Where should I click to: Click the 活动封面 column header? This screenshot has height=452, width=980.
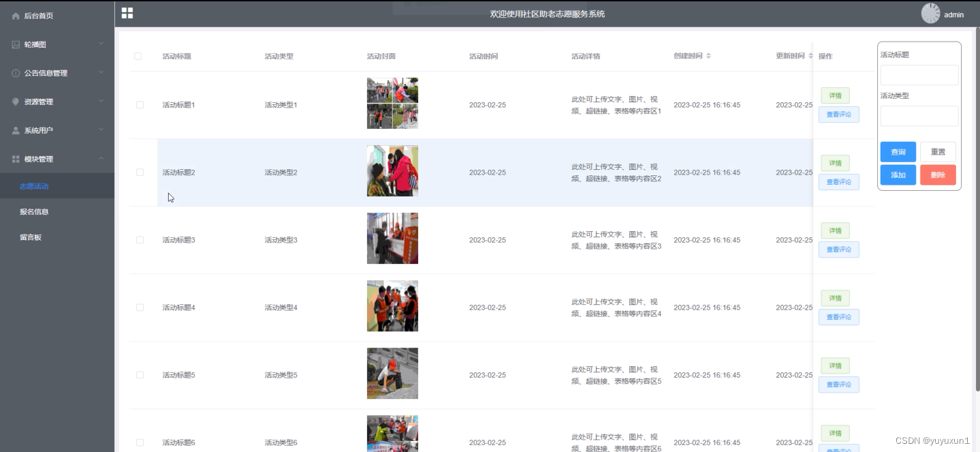pos(381,56)
